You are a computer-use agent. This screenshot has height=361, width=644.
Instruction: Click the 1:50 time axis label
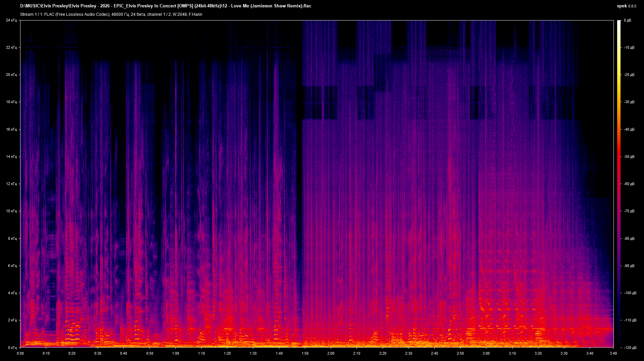(x=305, y=353)
